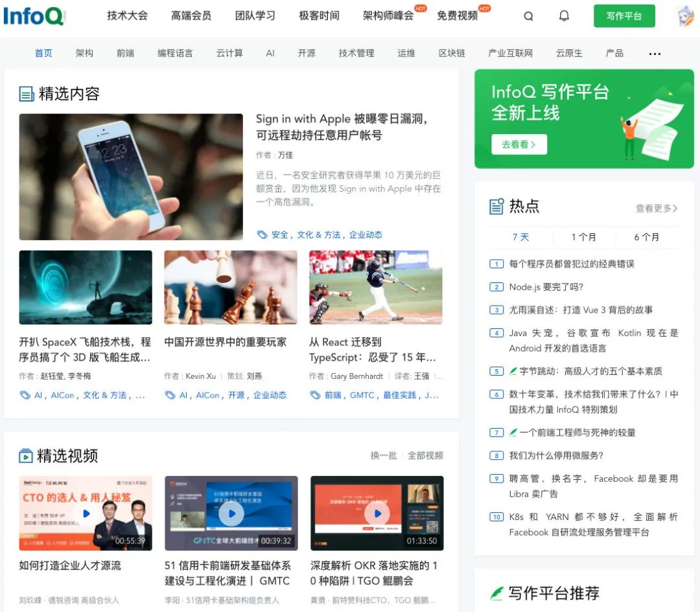Click rank 10 badge beside K8s item

pos(496,517)
